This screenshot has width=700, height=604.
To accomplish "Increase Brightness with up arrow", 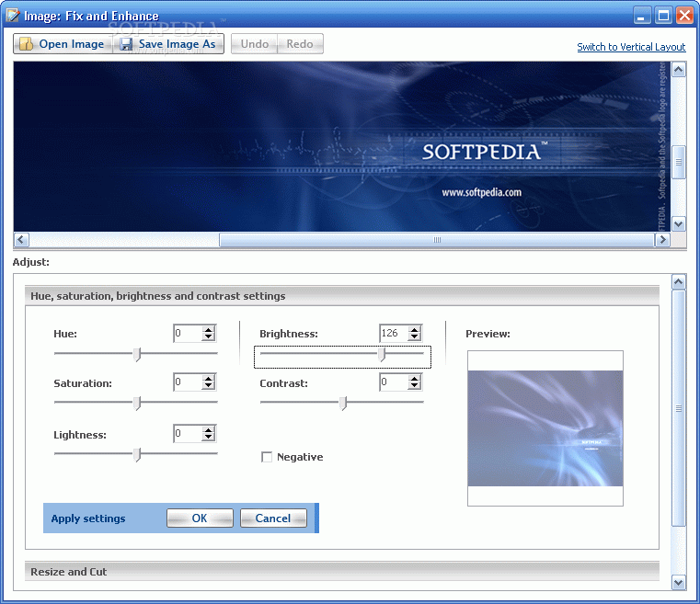I will [415, 330].
